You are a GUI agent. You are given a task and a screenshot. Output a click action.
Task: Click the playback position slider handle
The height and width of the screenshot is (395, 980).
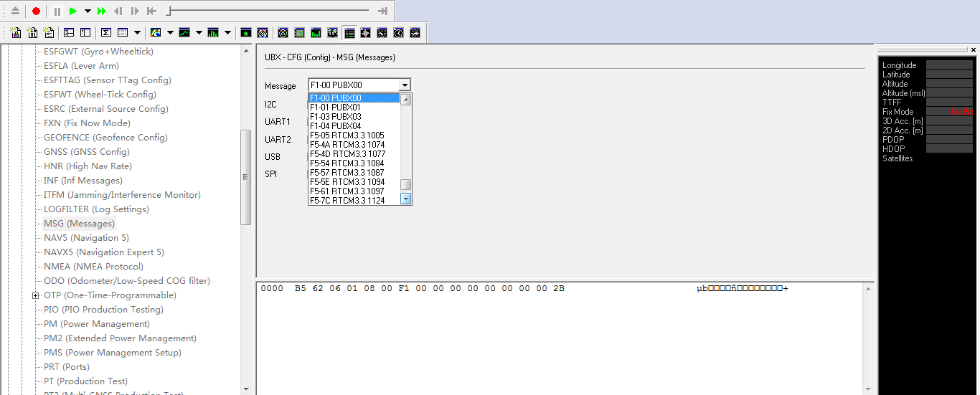pyautogui.click(x=169, y=11)
